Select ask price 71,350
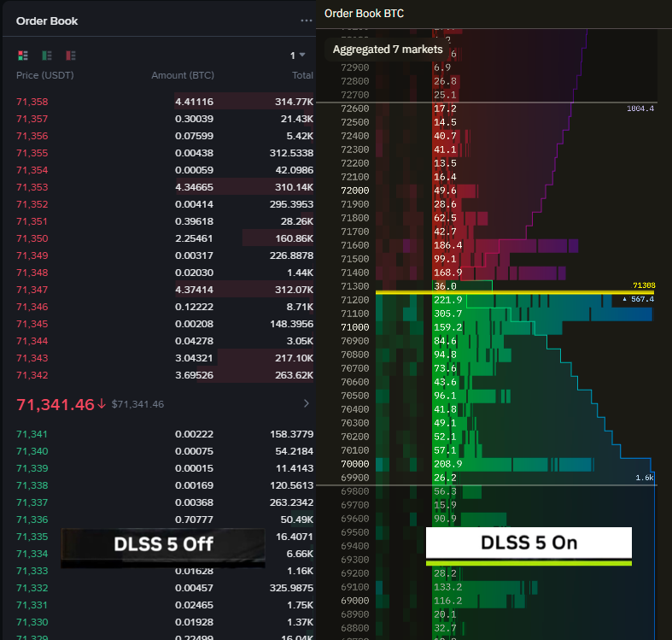Image resolution: width=672 pixels, height=640 pixels. (32, 238)
